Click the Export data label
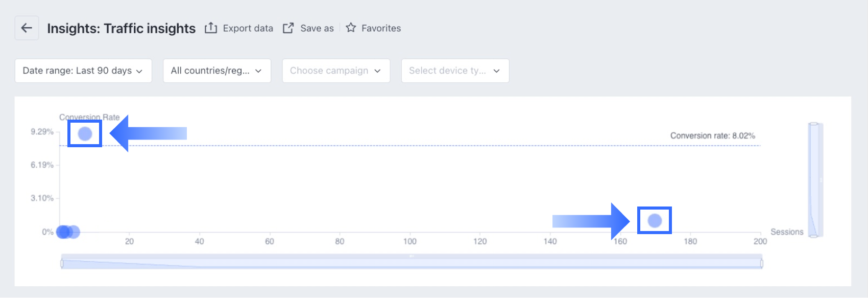This screenshot has height=298, width=868. (248, 28)
